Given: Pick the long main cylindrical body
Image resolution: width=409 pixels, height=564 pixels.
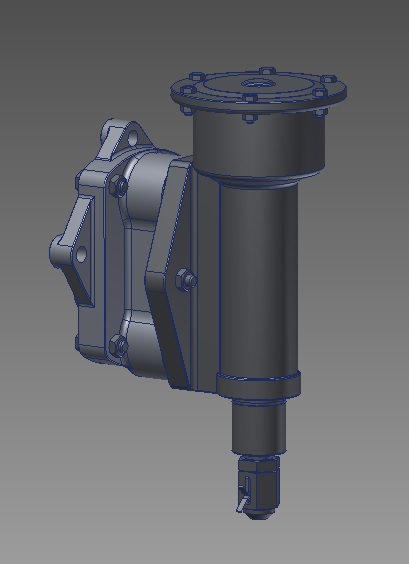Looking at the screenshot, I should pos(259,279).
